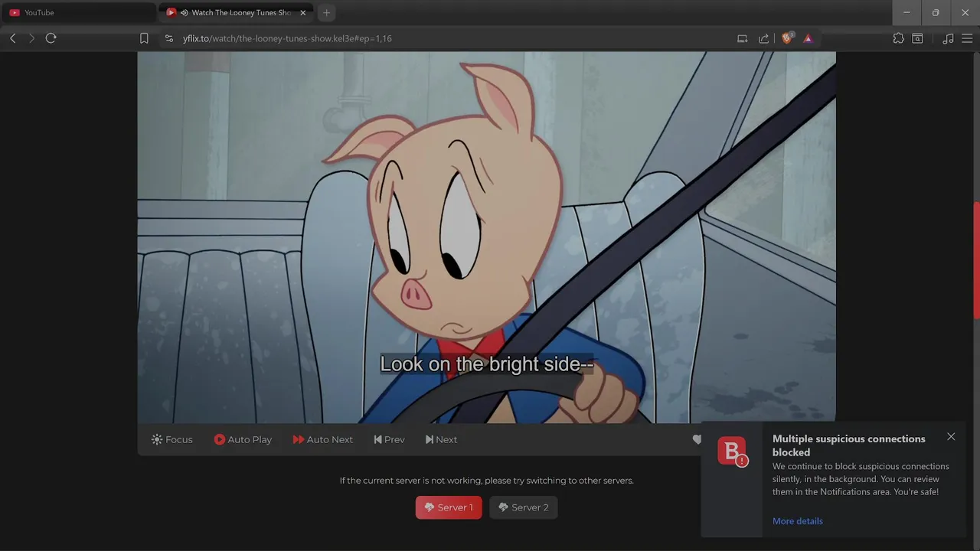980x551 pixels.
Task: Toggle Focus mode below the player
Action: tap(172, 439)
